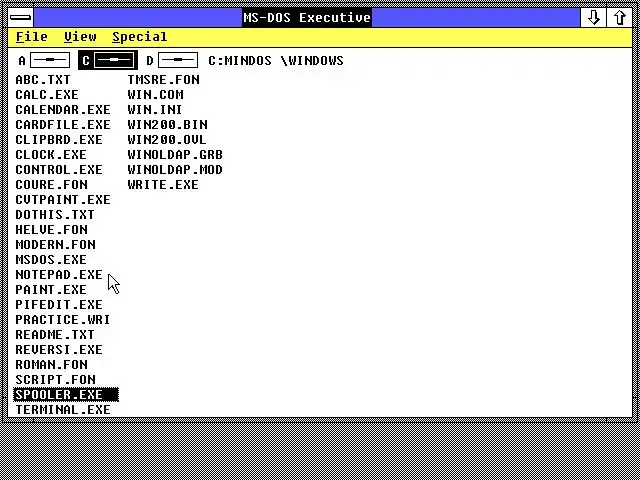Select PIFEDIT.EXE file
640x480 pixels.
[x=59, y=304]
